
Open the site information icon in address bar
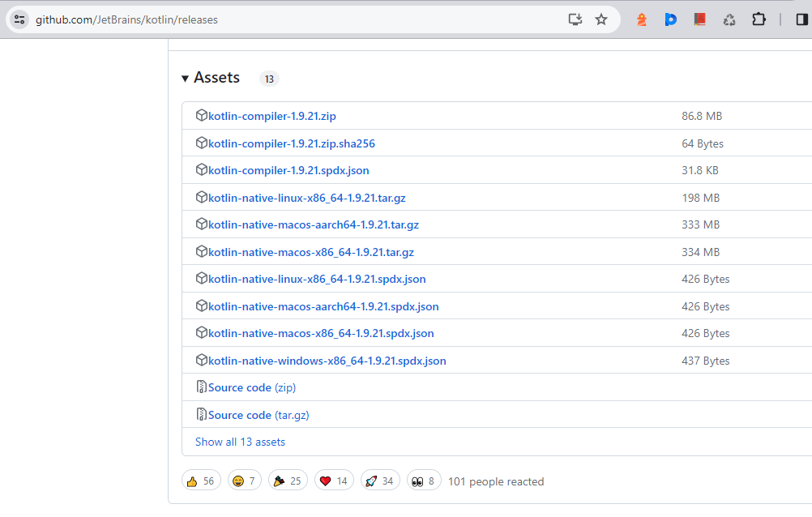[x=19, y=19]
